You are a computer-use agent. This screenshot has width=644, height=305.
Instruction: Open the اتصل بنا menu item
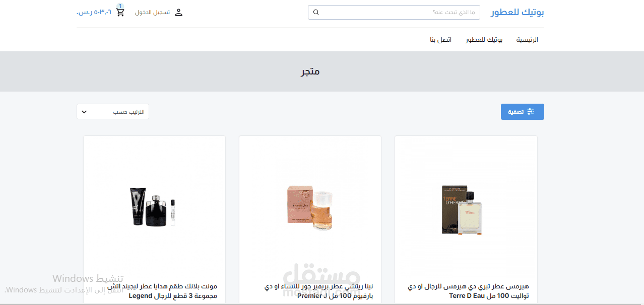tap(440, 39)
